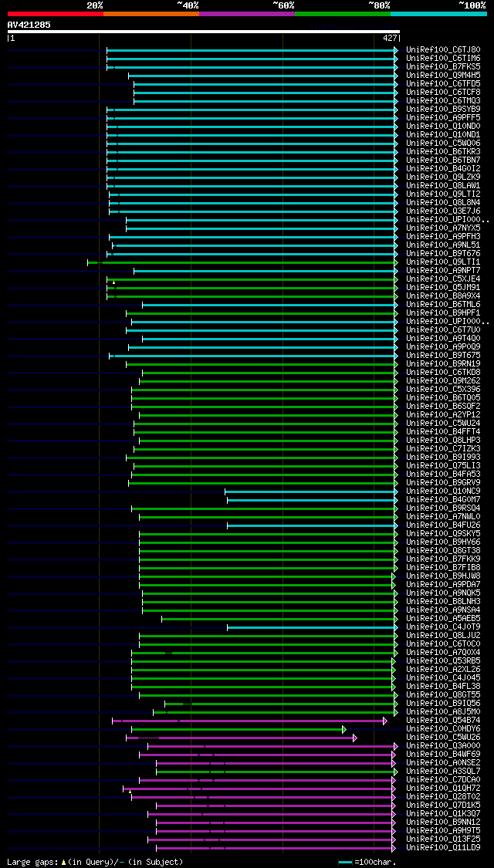Click the yellow gap marker in the Q28T02 row
The image size is (494, 868).
pos(130,792)
